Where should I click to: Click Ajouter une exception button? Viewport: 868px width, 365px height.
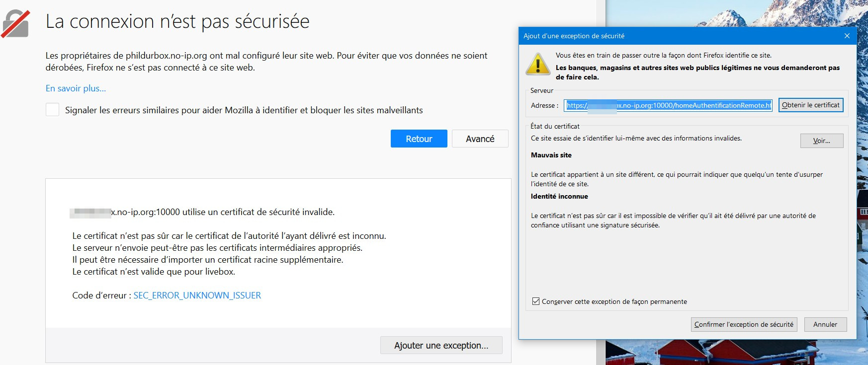point(441,345)
